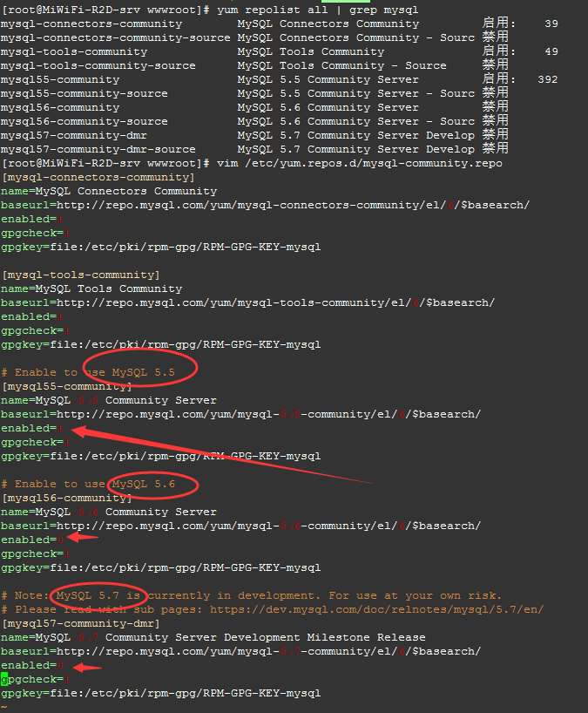Click the last gpgkey RPM-GPG-KEY-mysql line

pyautogui.click(x=161, y=693)
